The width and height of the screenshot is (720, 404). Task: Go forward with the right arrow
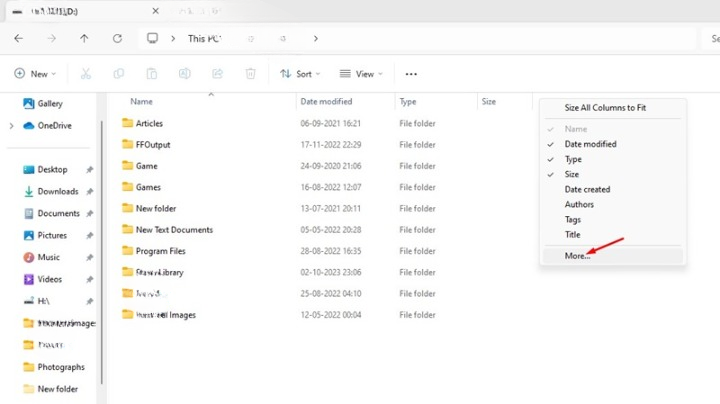pyautogui.click(x=51, y=39)
